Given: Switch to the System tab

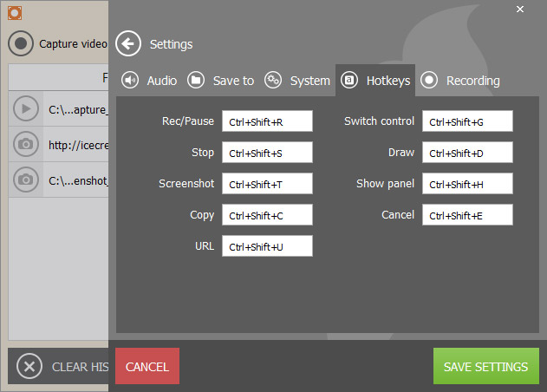Looking at the screenshot, I should 298,81.
